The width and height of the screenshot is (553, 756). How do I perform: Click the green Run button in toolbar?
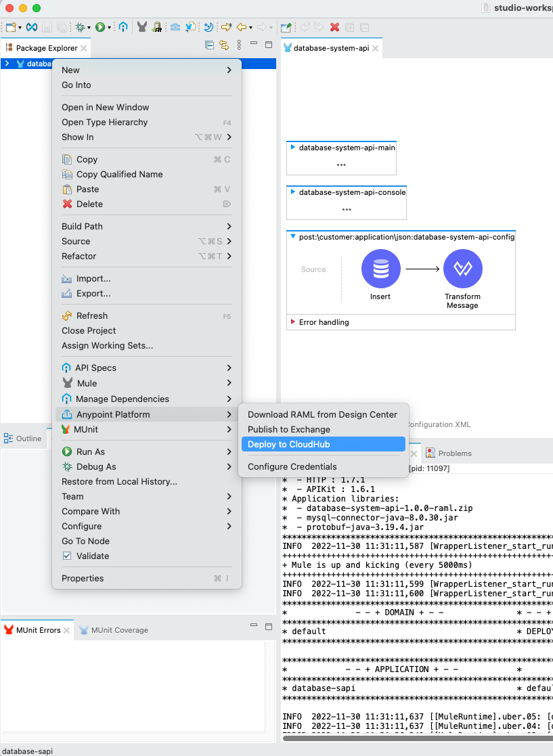(x=100, y=27)
